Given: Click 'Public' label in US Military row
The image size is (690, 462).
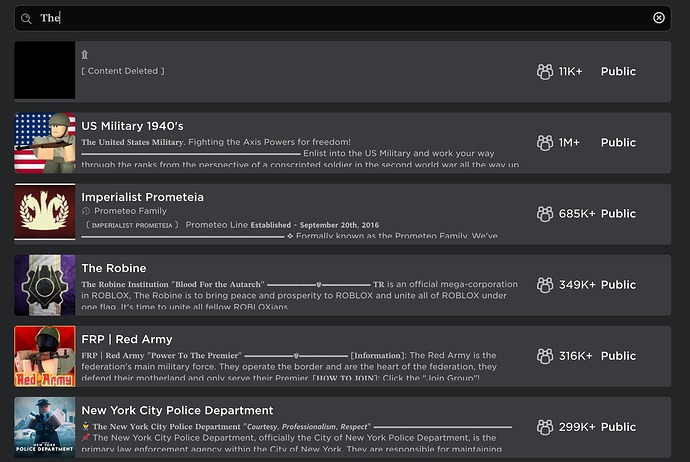Looking at the screenshot, I should (618, 143).
